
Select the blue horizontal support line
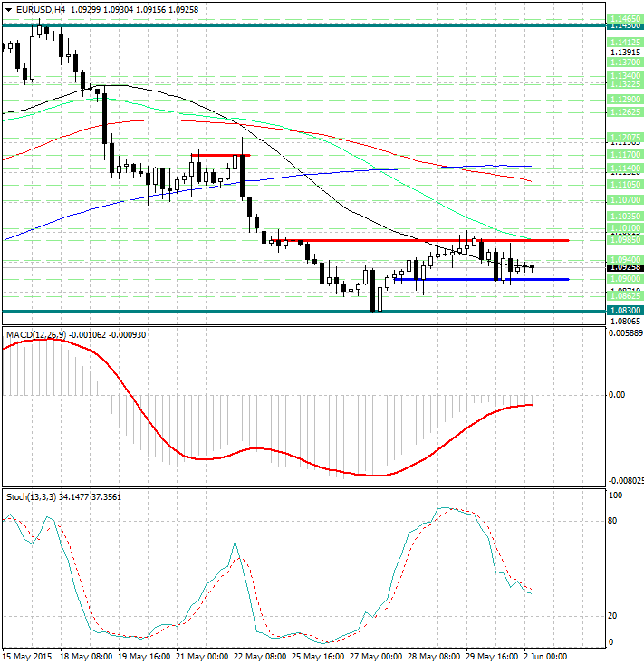click(x=489, y=279)
